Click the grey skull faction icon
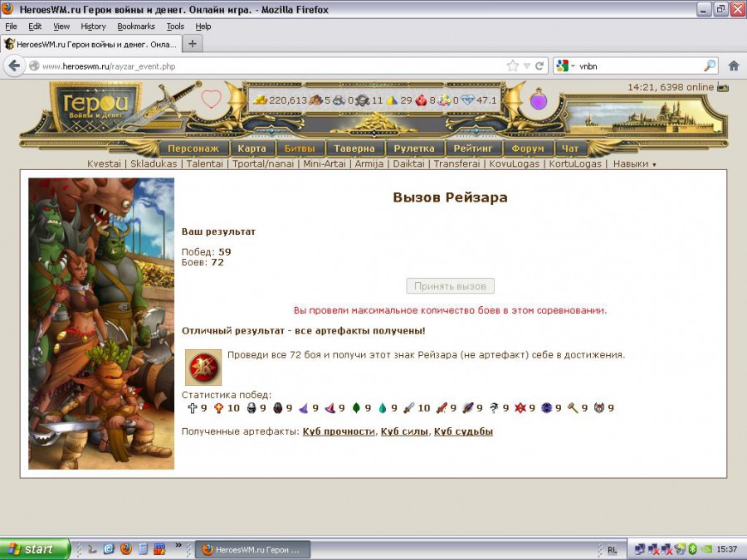747x560 pixels. pos(251,407)
